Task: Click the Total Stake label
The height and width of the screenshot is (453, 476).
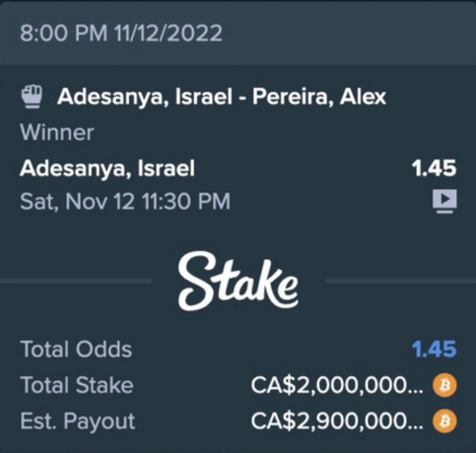Action: [77, 385]
